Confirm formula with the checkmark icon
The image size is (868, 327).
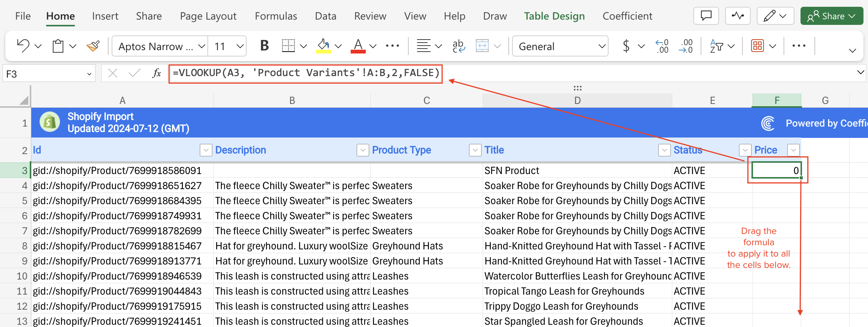[x=134, y=73]
